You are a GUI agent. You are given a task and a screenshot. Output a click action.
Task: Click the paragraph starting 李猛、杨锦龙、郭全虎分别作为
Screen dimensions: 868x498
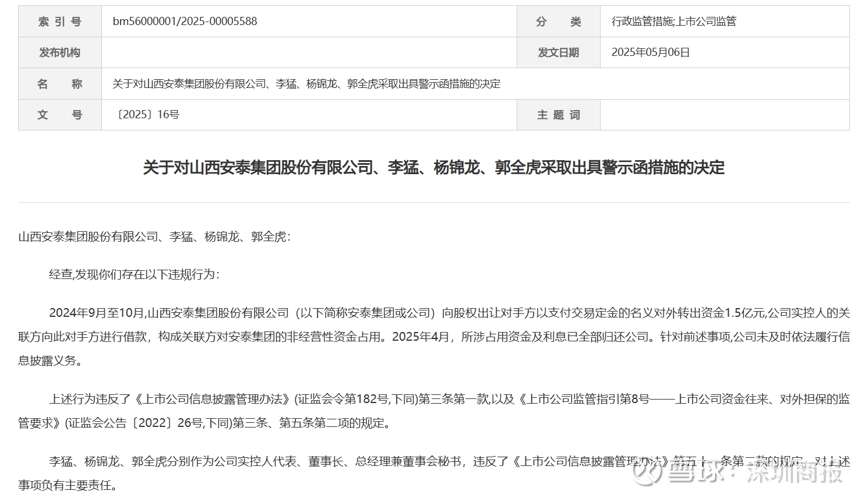point(434,474)
